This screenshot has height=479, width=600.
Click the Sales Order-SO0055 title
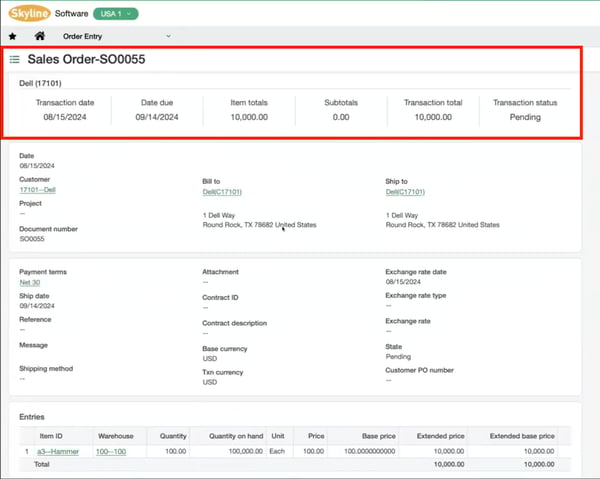point(86,59)
